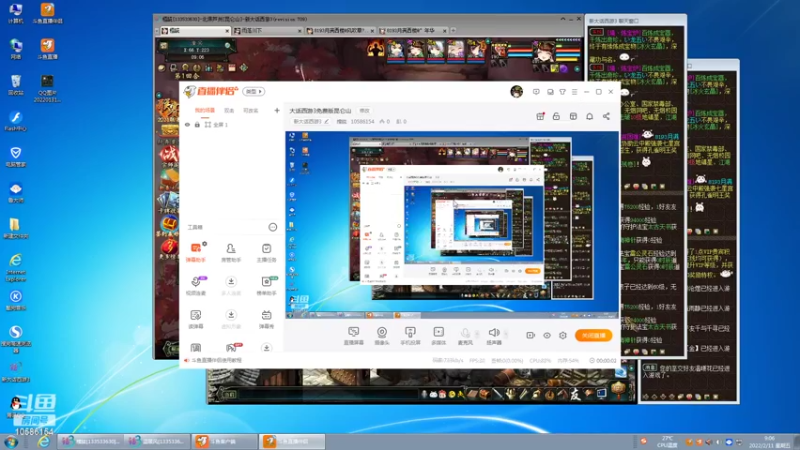800x450 pixels.
Task: Open the 读弹幕 read danmaku tool
Action: 195,319
